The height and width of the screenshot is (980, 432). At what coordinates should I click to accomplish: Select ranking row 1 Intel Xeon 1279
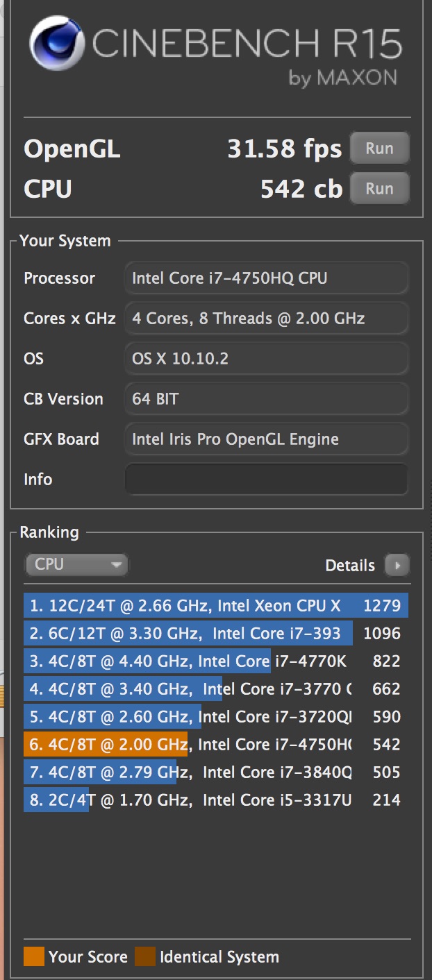point(216,605)
